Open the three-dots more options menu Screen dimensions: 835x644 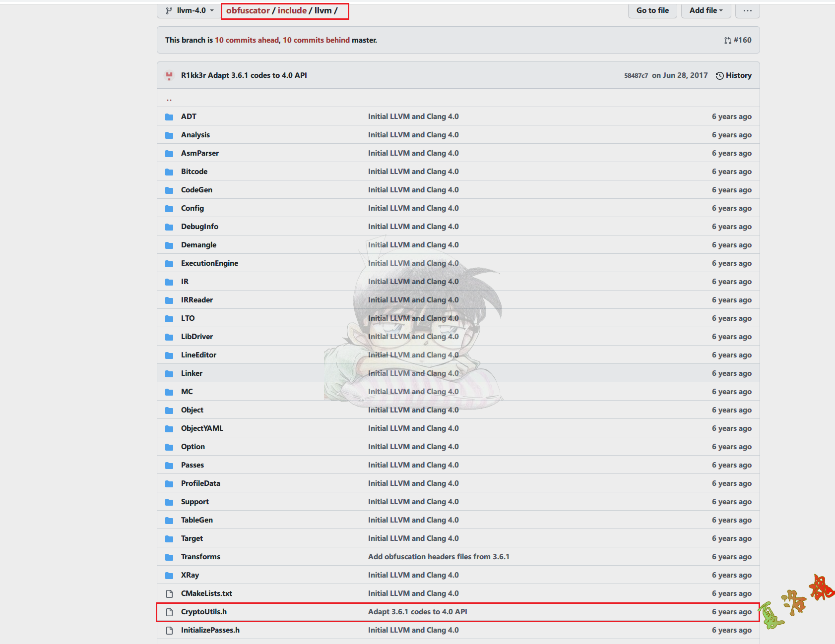[747, 10]
